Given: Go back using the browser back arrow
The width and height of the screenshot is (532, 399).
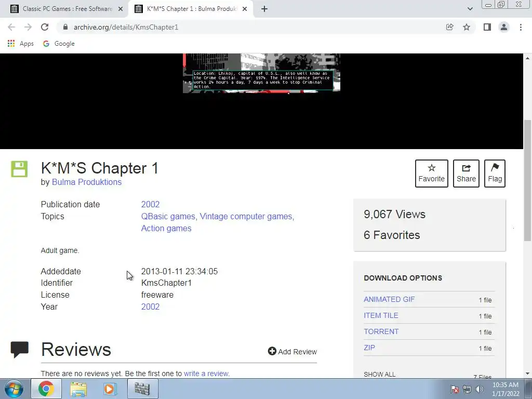Looking at the screenshot, I should [x=11, y=27].
